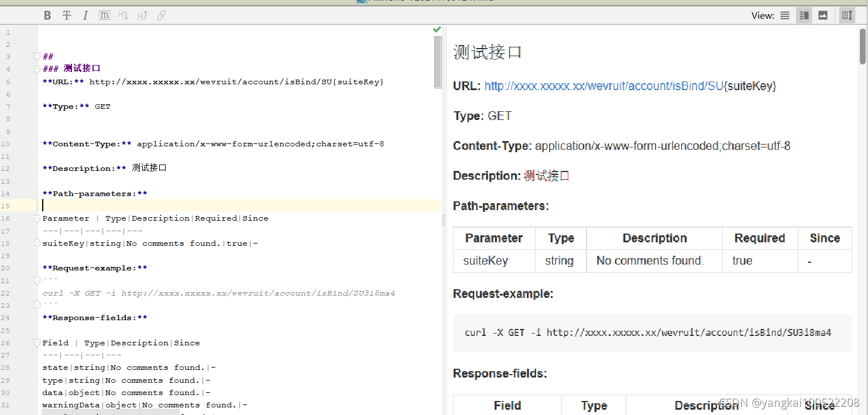868x415 pixels.
Task: Increase header level with H-up icon
Action: 142,15
